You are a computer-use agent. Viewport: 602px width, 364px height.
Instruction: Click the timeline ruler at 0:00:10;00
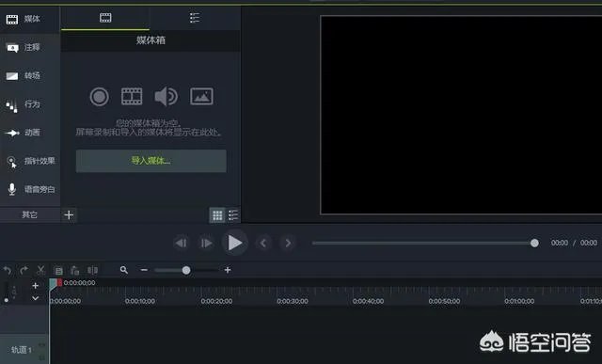(x=140, y=301)
